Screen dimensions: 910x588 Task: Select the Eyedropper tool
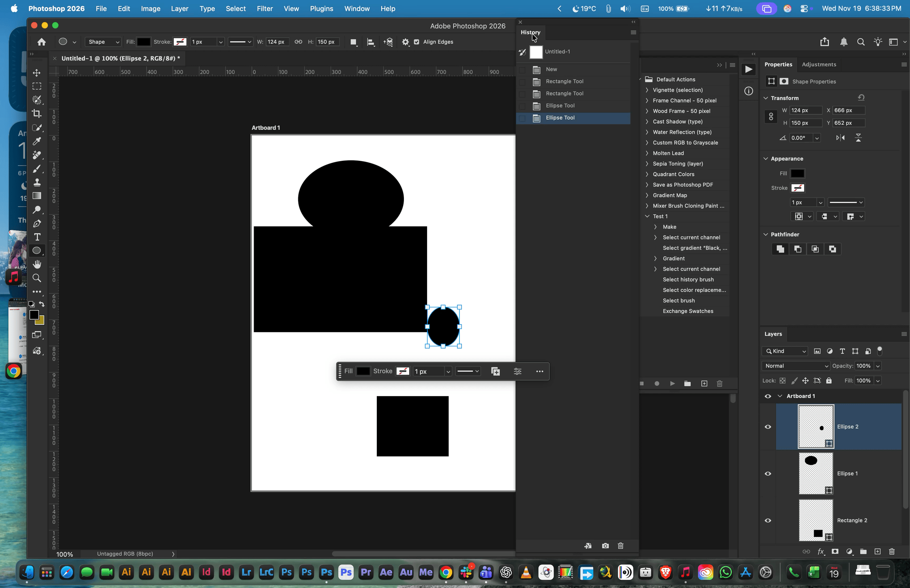coord(37,141)
